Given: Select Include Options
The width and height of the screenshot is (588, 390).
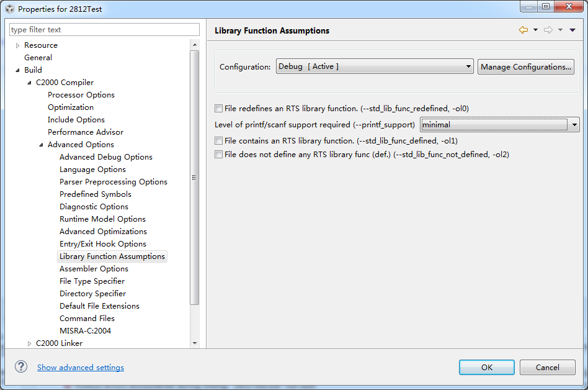Looking at the screenshot, I should tap(76, 119).
